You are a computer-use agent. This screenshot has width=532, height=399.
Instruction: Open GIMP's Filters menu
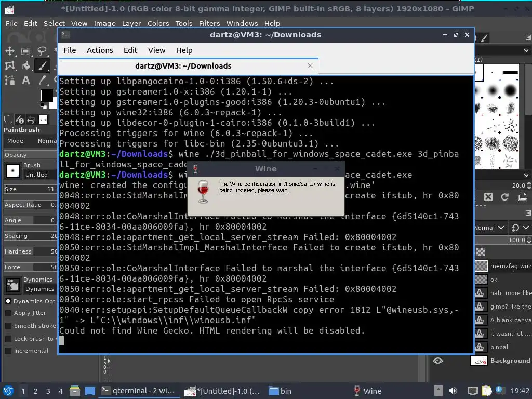pos(209,23)
